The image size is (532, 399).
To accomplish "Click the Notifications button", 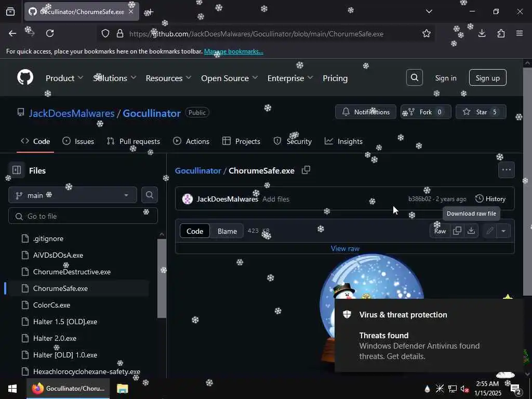I will (365, 112).
